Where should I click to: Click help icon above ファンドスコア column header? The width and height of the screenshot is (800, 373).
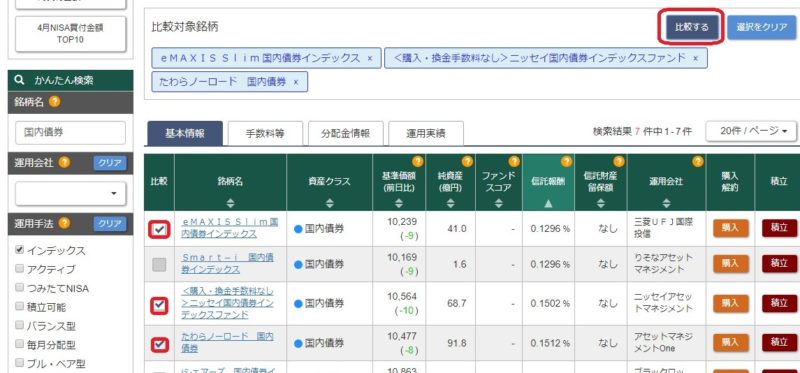click(515, 162)
